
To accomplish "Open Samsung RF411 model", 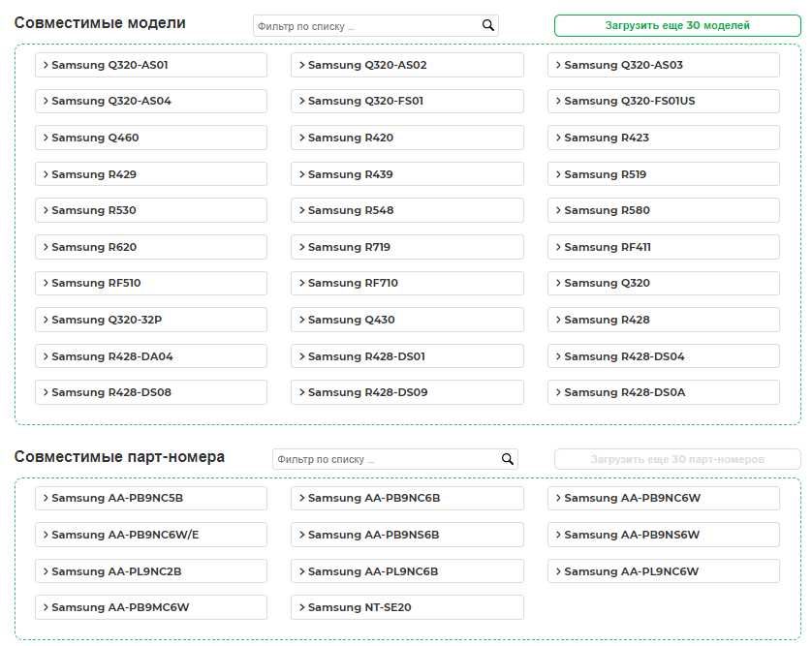I will click(x=664, y=247).
